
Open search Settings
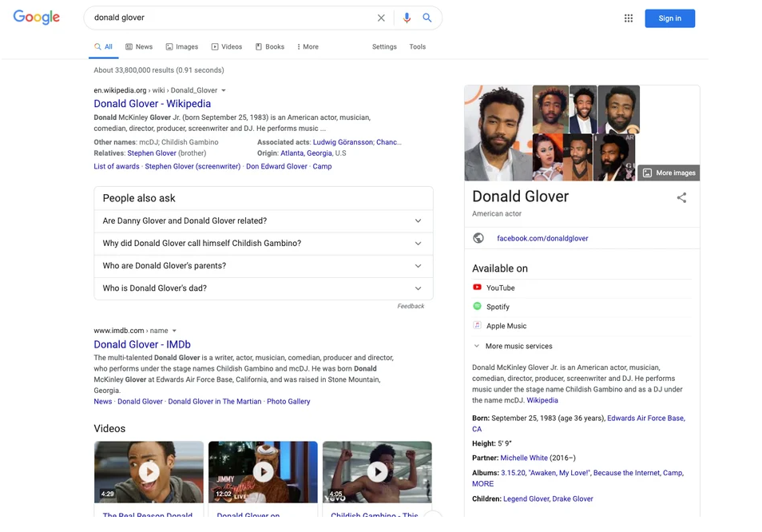(x=384, y=46)
